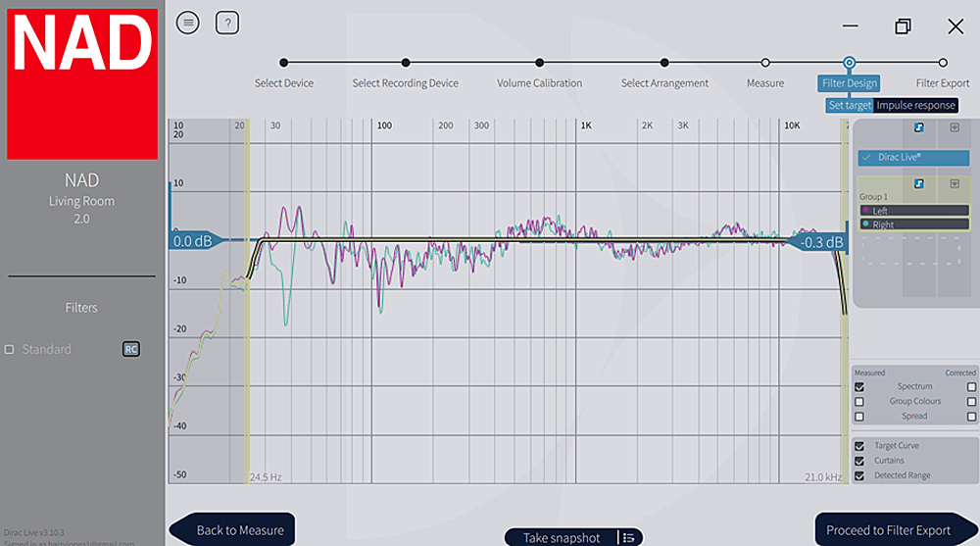This screenshot has width=980, height=546.
Task: Click the empty dashed group drop area
Action: (911, 251)
